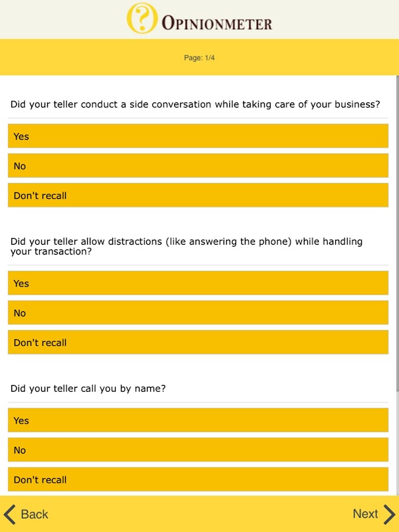The width and height of the screenshot is (399, 532).
Task: Select Yes for teller side conversation question
Action: pyautogui.click(x=198, y=136)
